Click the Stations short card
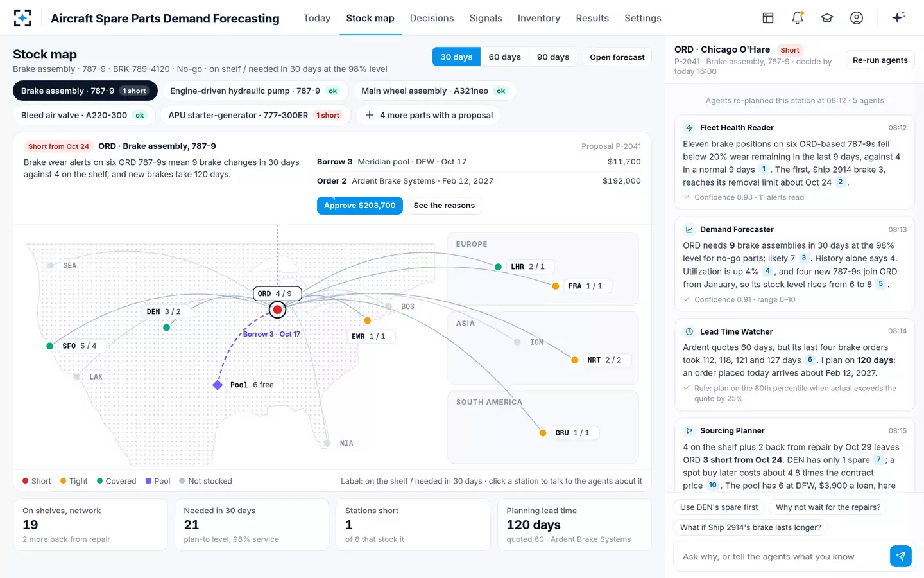Viewport: 924px width, 578px height. coord(413,525)
